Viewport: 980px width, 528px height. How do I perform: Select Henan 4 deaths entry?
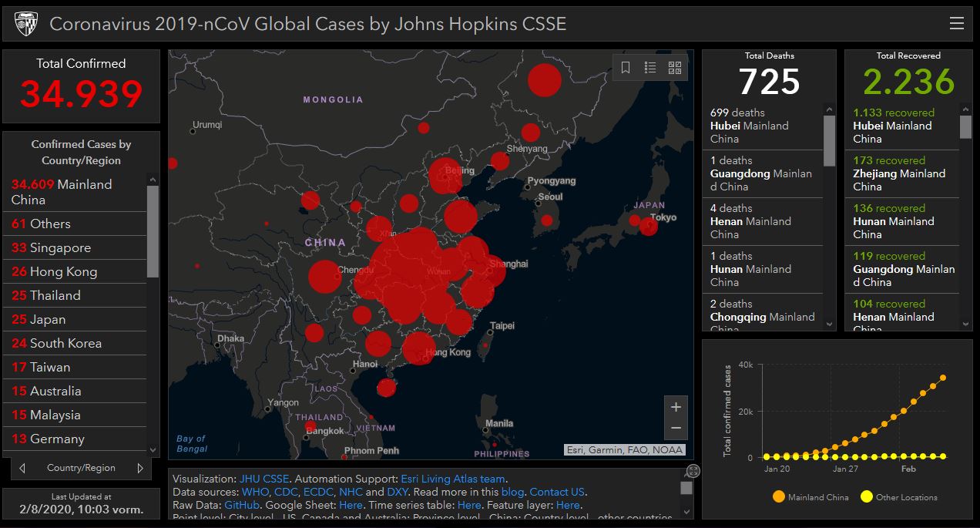pyautogui.click(x=763, y=221)
